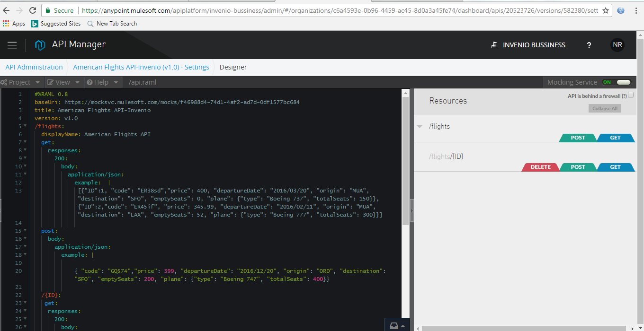Select the Designer breadcrumb

coord(233,67)
